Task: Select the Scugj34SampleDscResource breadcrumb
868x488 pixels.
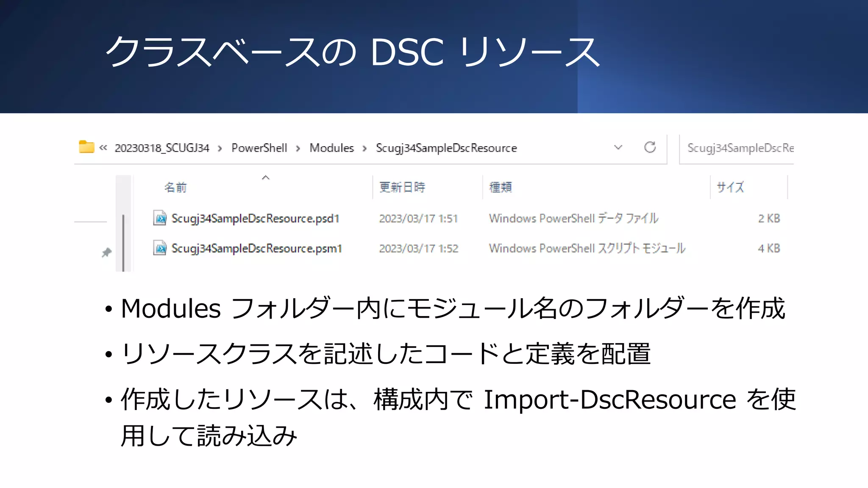Action: 446,148
